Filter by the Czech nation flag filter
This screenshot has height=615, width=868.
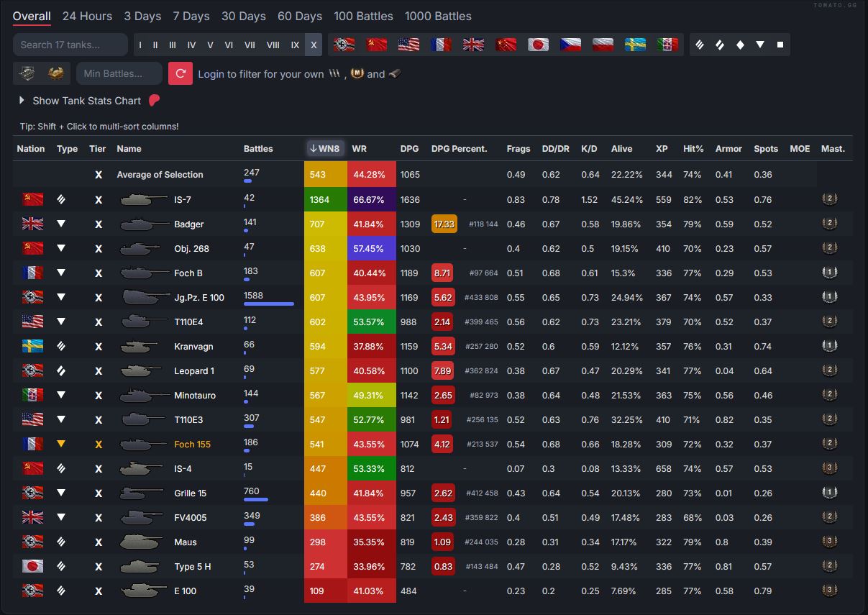click(x=570, y=45)
